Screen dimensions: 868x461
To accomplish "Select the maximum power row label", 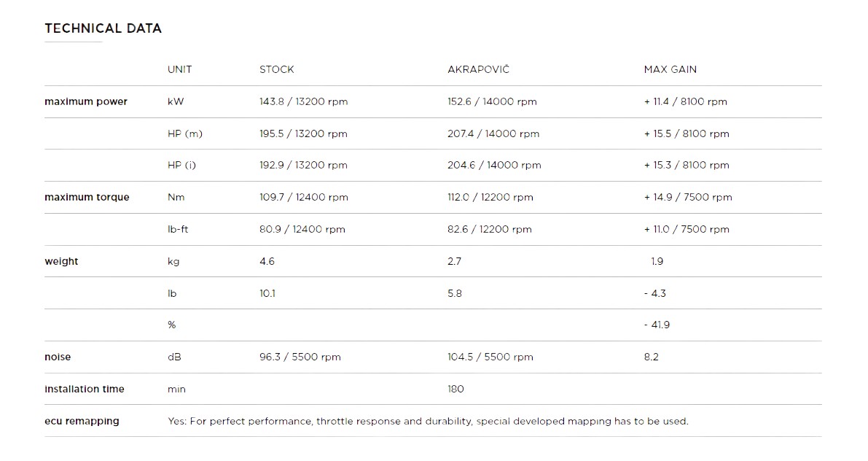I will coord(86,101).
